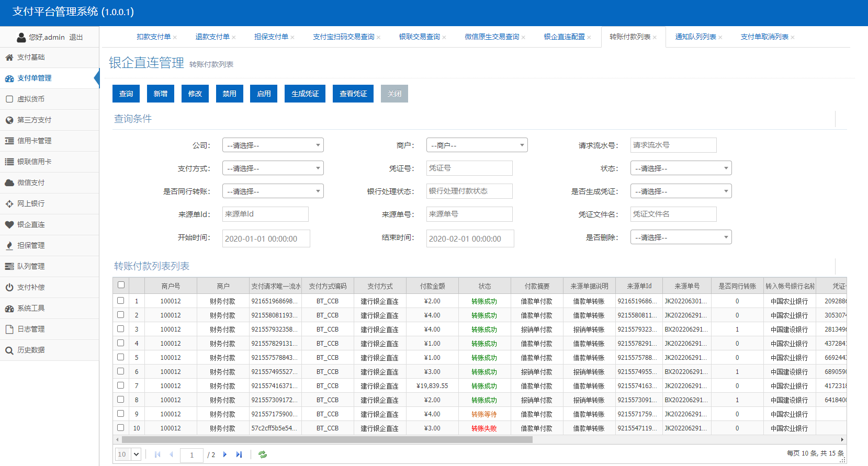868x466 pixels.
Task: Check the checkbox for row 7
Action: [x=121, y=385]
